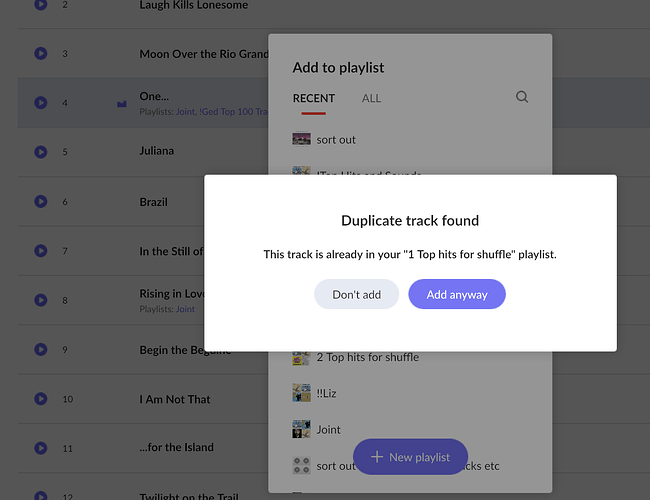
Task: Play track 11 ...for the Island
Action: click(x=41, y=448)
